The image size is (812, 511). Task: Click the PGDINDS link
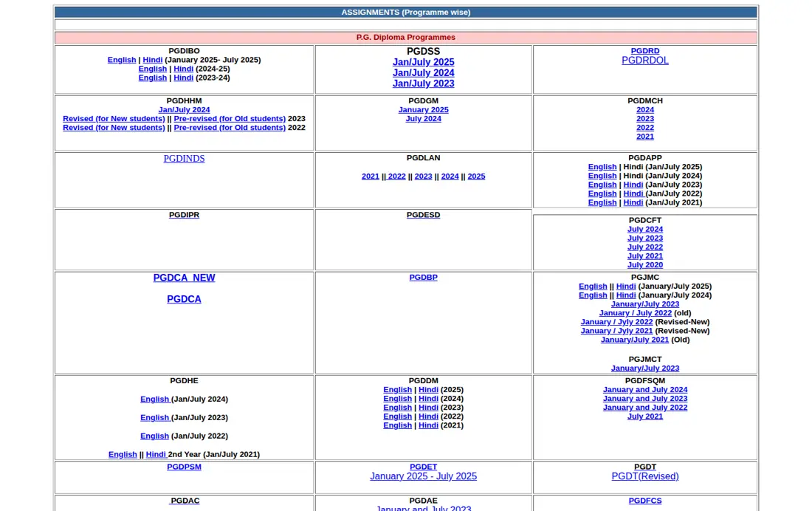184,159
